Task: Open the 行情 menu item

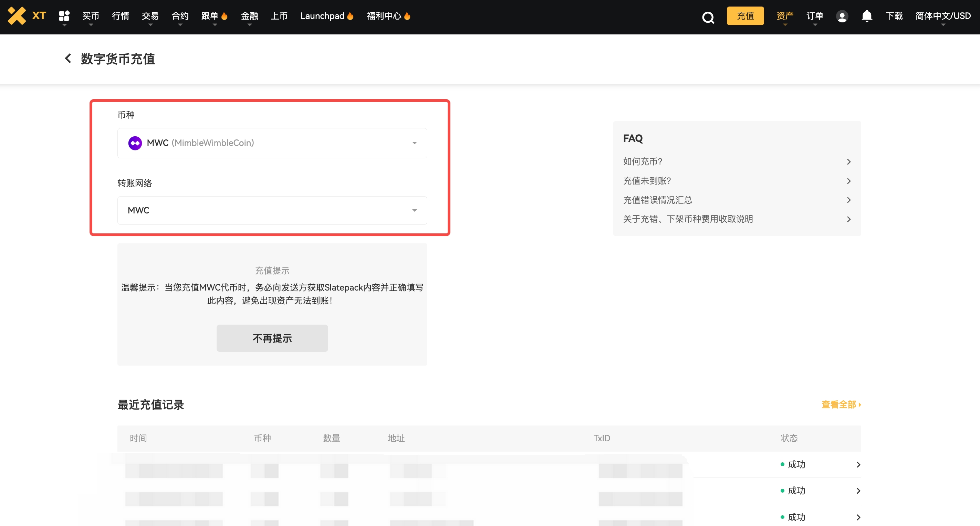Action: point(120,16)
